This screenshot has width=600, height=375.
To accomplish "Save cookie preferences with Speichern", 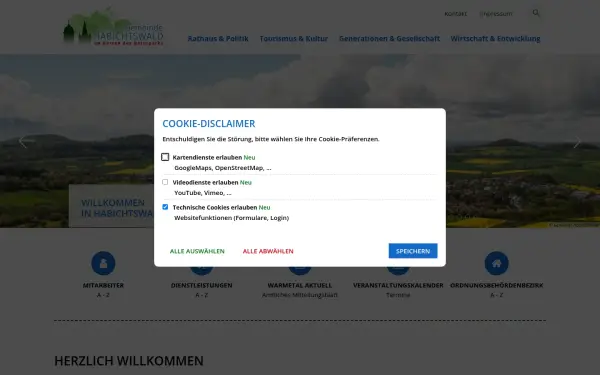I will tap(413, 251).
